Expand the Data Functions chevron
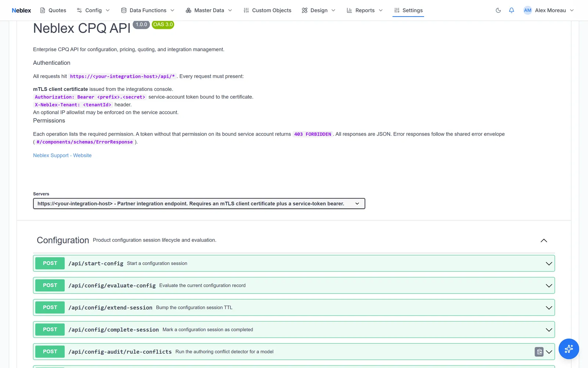This screenshot has width=588, height=368. (172, 10)
